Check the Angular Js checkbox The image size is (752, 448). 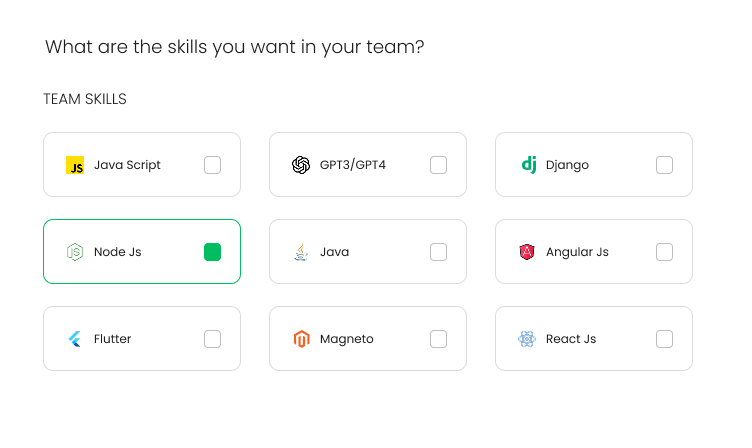[664, 252]
